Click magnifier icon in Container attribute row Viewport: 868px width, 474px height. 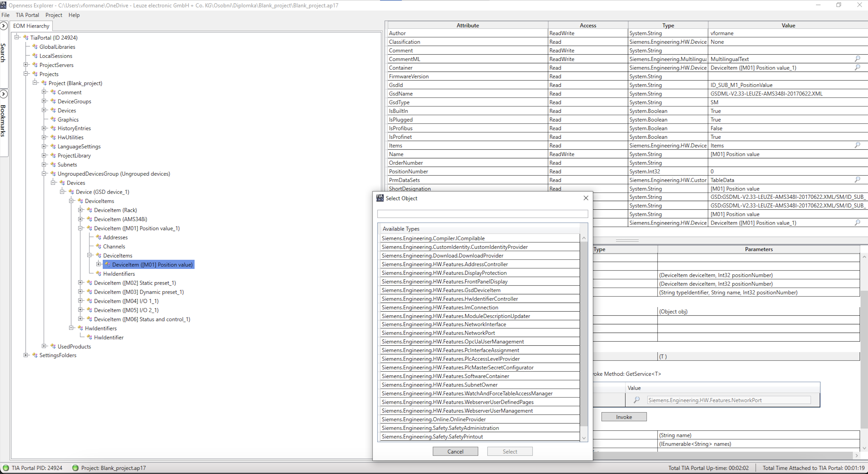tap(857, 67)
